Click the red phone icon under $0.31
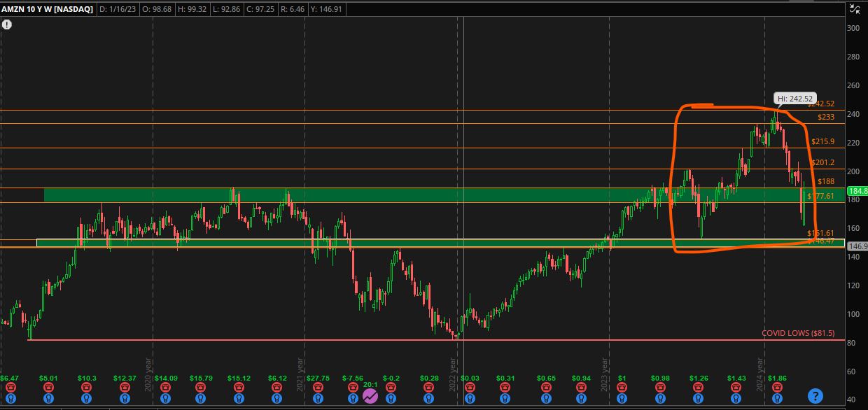This screenshot has width=868, height=410. pyautogui.click(x=505, y=387)
